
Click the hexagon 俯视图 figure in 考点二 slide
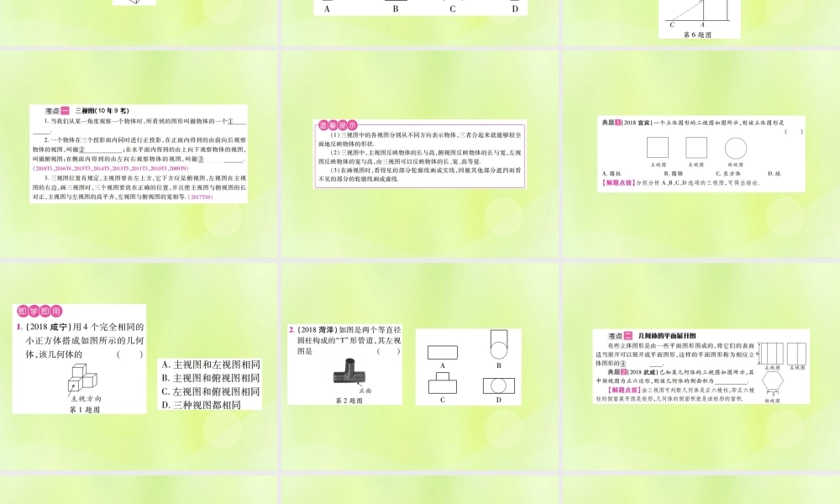(x=773, y=382)
